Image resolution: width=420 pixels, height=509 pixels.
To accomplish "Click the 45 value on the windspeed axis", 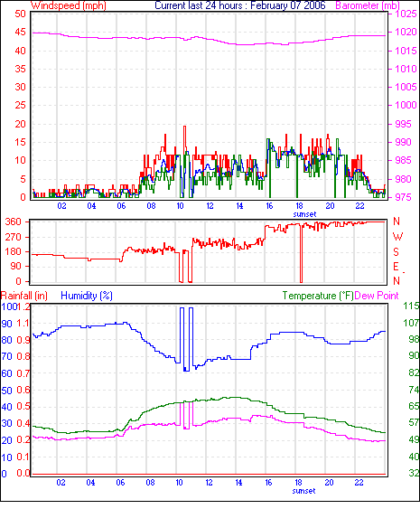I will 20,32.
